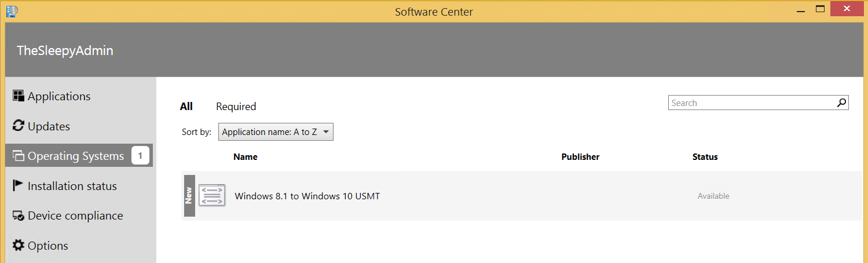The width and height of the screenshot is (868, 263).
Task: Click the Device compliance monitor icon
Action: pyautogui.click(x=19, y=215)
